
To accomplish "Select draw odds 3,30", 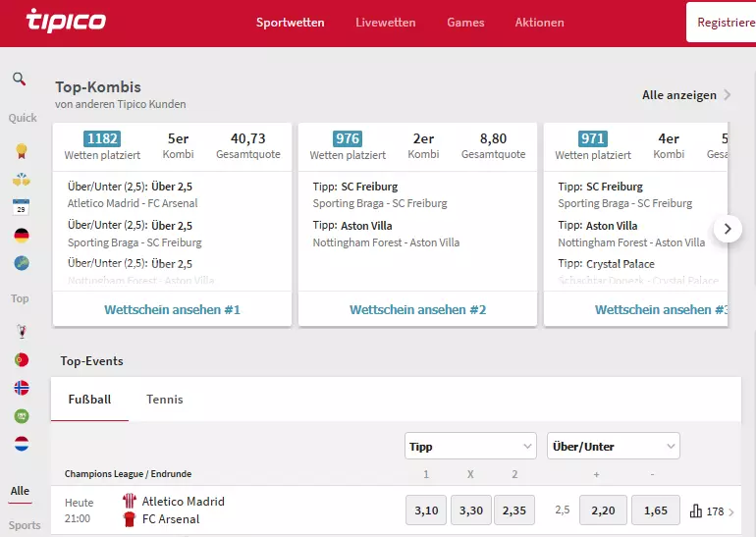I will tap(471, 510).
